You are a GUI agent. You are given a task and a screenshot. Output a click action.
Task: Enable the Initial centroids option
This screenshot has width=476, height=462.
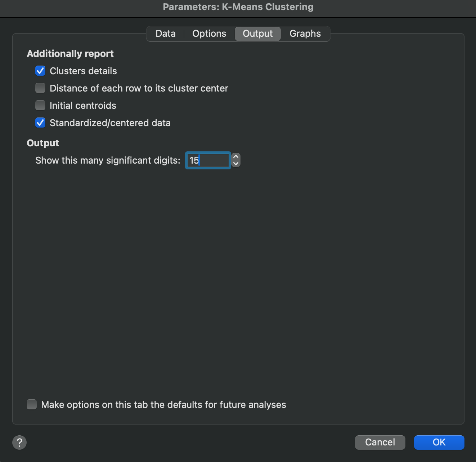(x=40, y=106)
